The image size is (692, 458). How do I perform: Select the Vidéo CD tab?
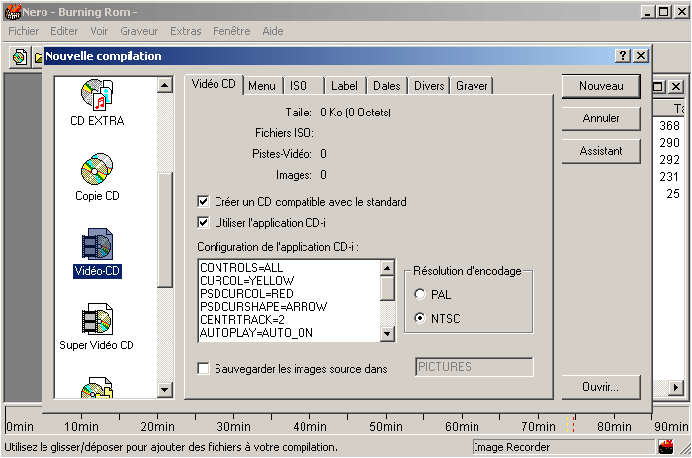[x=214, y=84]
